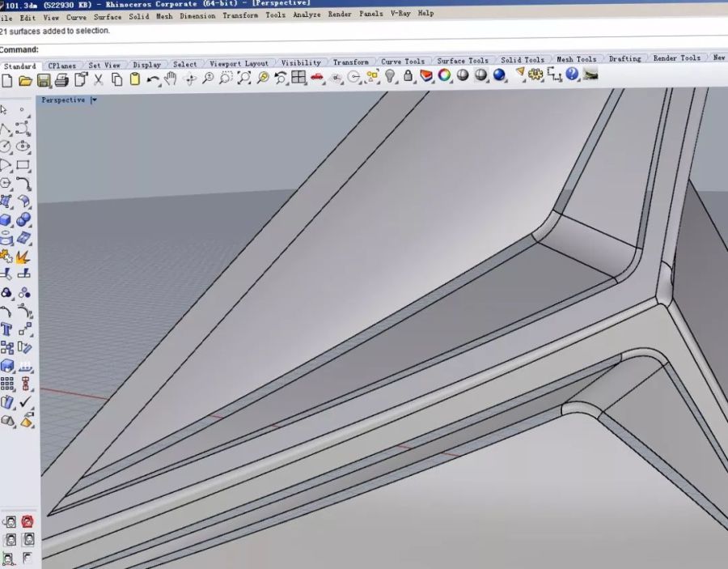Click the Undo arrow icon

coord(153,79)
